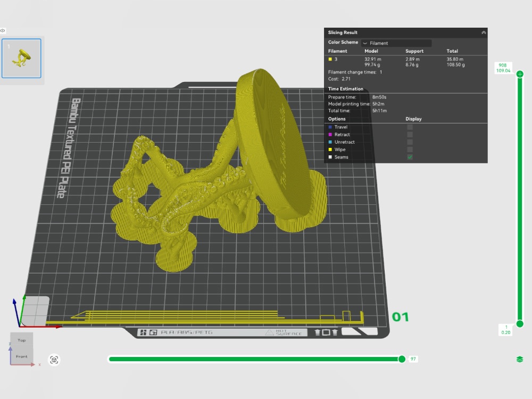Enable the Unretract display checkbox

pos(410,142)
